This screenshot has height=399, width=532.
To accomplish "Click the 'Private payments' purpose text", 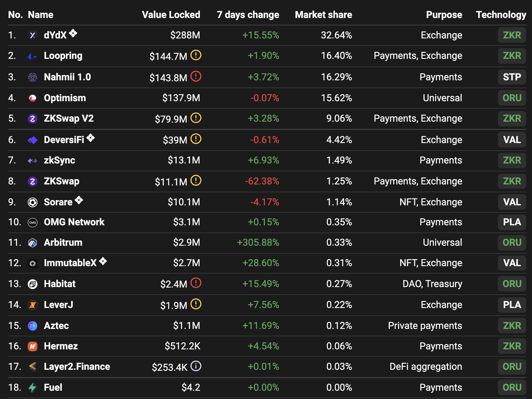I will [x=425, y=326].
